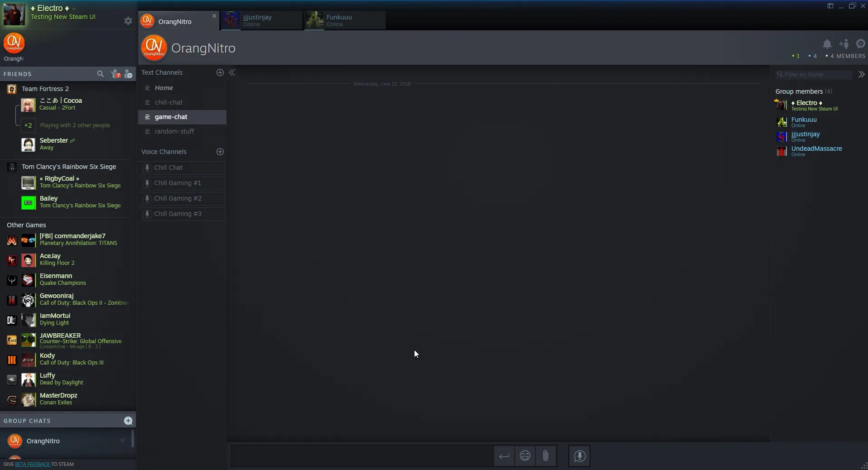
Task: Click your Electro profile avatar
Action: pos(14,14)
